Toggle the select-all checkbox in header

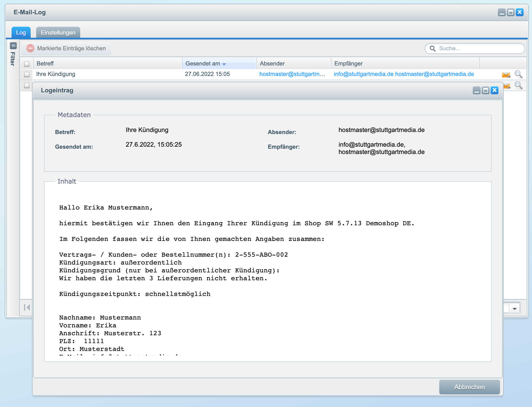point(27,64)
